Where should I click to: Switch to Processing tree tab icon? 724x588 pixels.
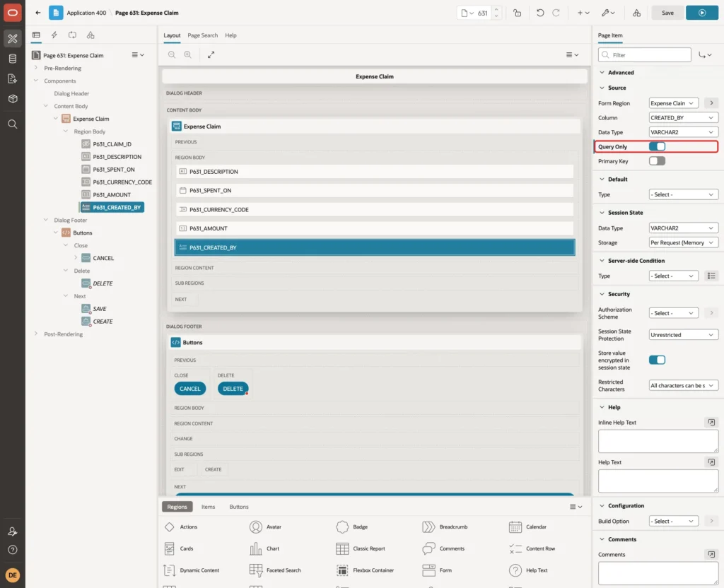(x=72, y=35)
